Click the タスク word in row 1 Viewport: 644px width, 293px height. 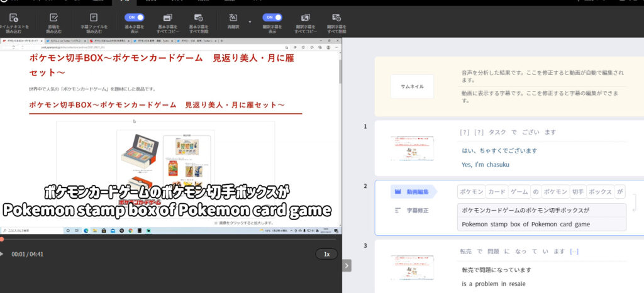[x=497, y=132]
